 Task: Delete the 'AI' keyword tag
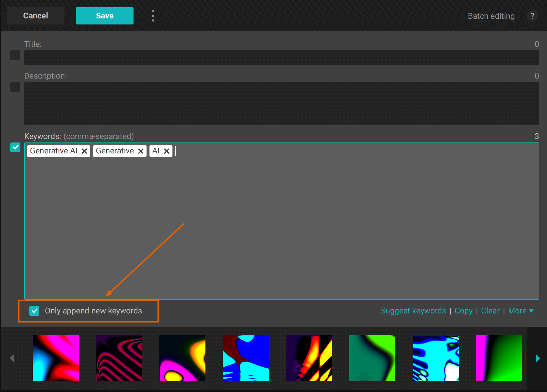[x=167, y=151]
